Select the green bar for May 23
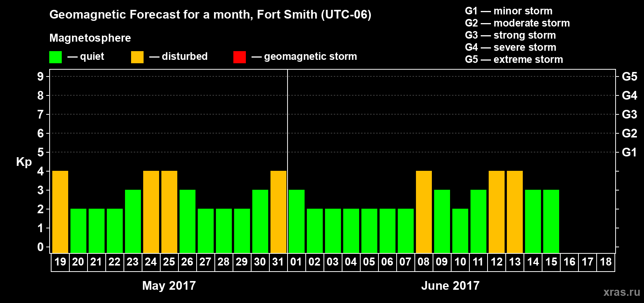 (133, 222)
